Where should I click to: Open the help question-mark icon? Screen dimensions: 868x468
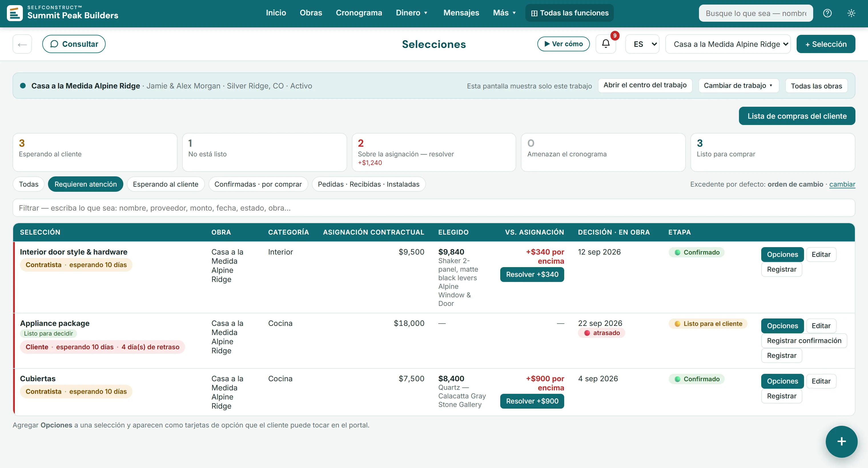pos(827,13)
